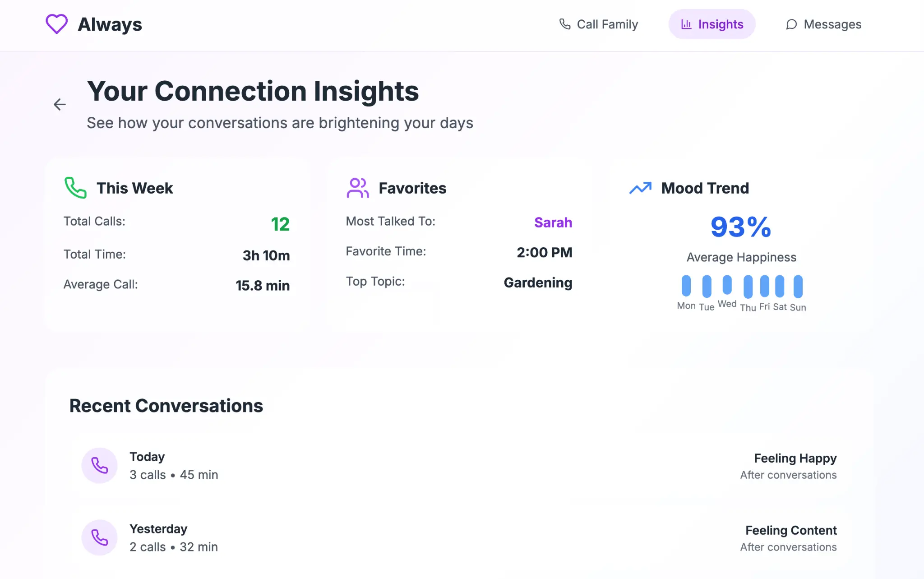
Task: Open the Today conversation entry
Action: 459,465
